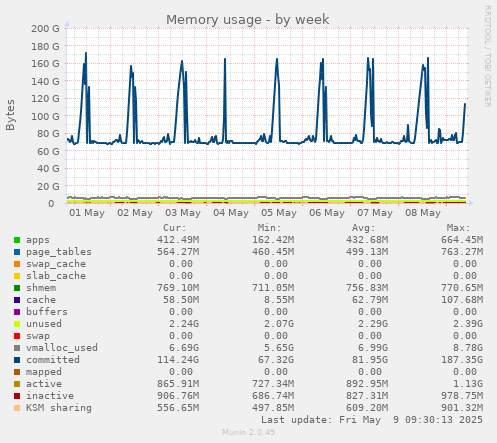Click the gray vmalloc_used legend swatch

(x=17, y=348)
